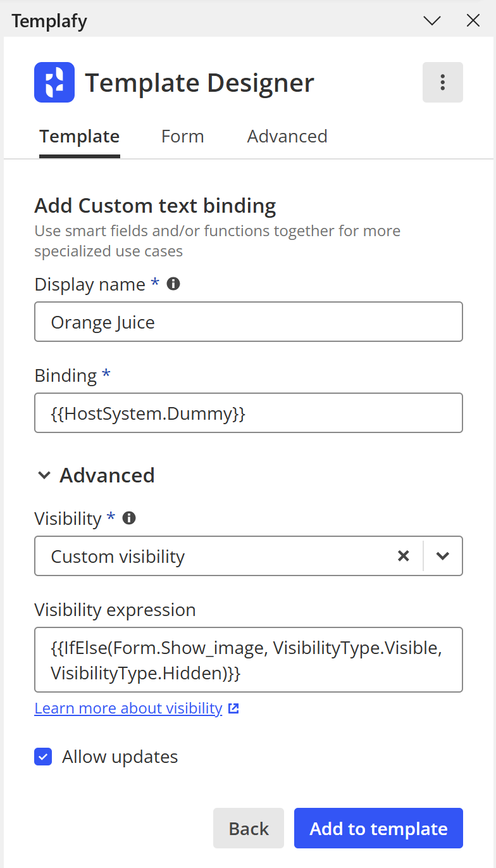Uncheck the Allow updates checkbox

point(43,757)
